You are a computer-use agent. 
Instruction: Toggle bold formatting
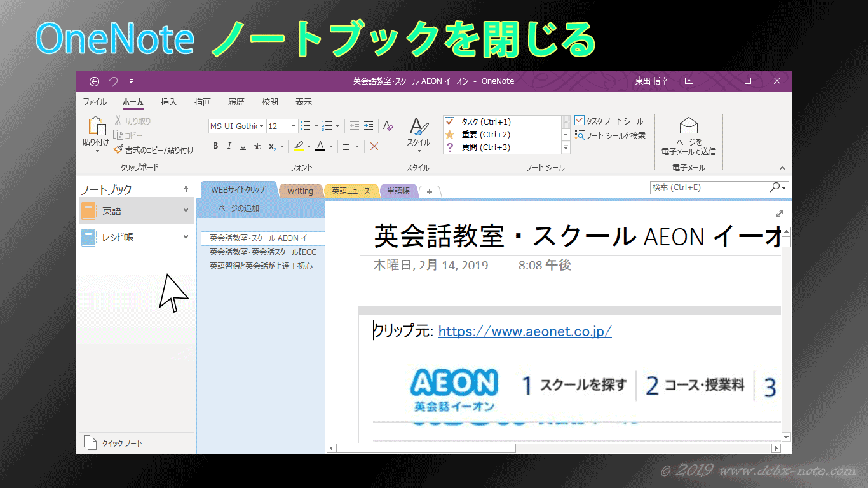[x=215, y=146]
